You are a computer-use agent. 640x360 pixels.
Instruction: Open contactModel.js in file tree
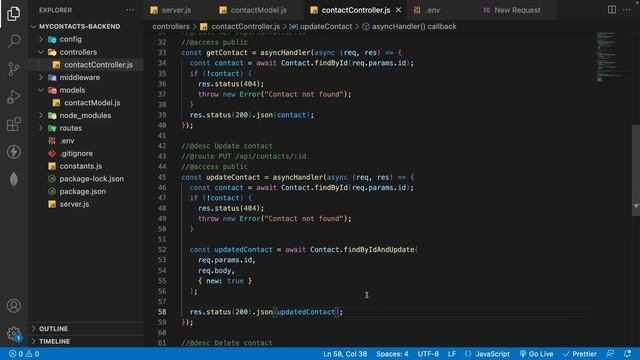coord(92,102)
